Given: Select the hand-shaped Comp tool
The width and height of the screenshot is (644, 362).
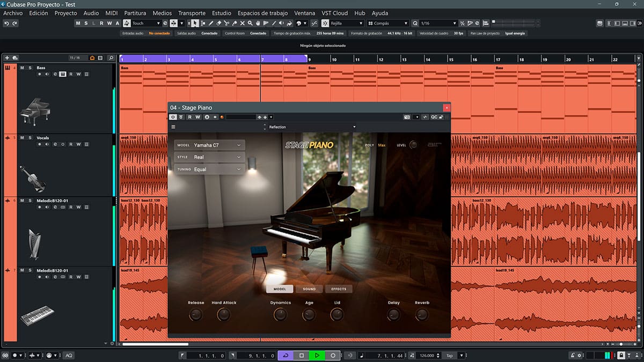Looking at the screenshot, I should [258, 23].
